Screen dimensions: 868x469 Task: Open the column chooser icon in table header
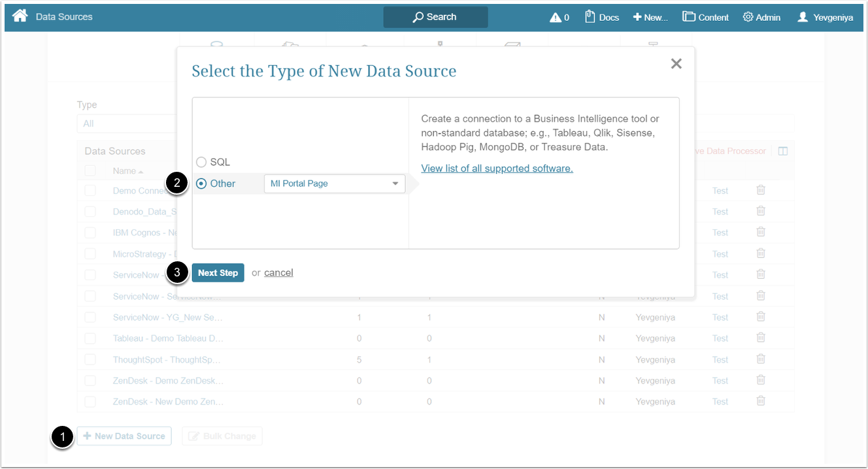coord(782,151)
